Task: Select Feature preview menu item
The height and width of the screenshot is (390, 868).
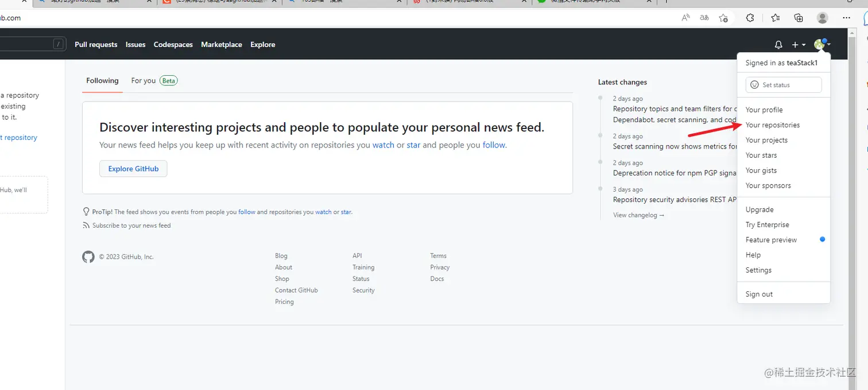Action: [x=784, y=240]
